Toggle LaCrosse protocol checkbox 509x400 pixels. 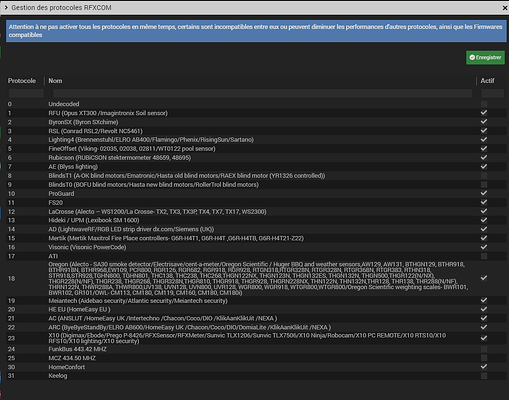pyautogui.click(x=484, y=211)
